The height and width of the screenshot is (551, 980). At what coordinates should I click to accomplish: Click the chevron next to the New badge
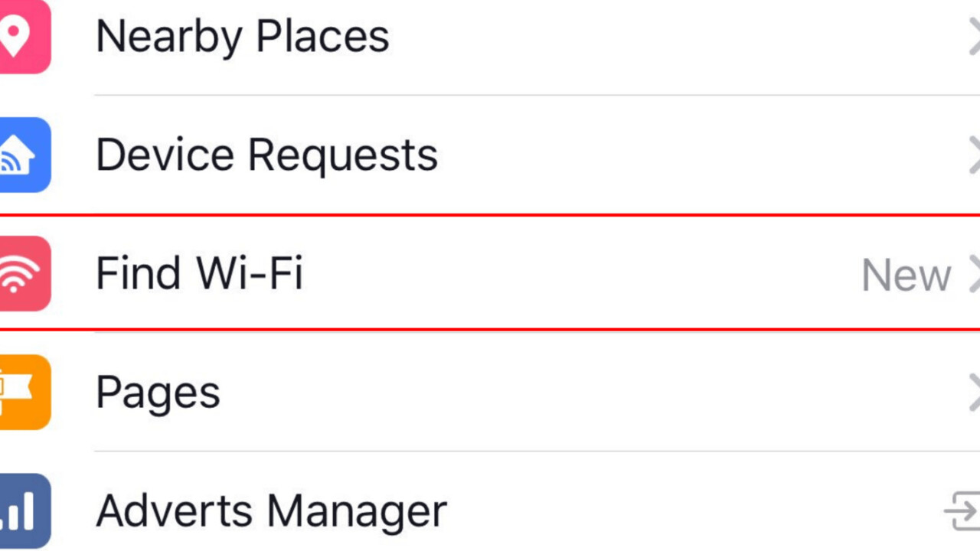(973, 274)
